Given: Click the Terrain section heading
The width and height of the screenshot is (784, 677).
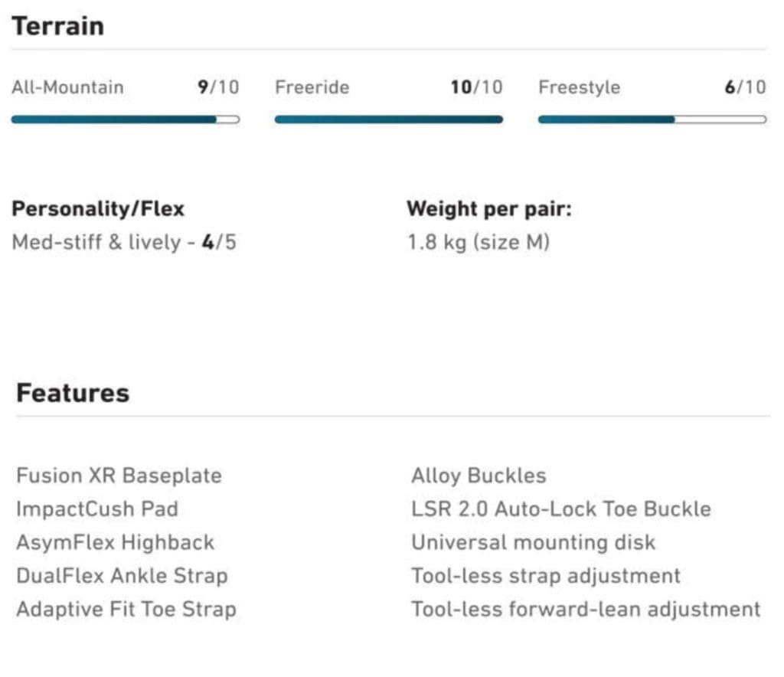Looking at the screenshot, I should tap(57, 26).
